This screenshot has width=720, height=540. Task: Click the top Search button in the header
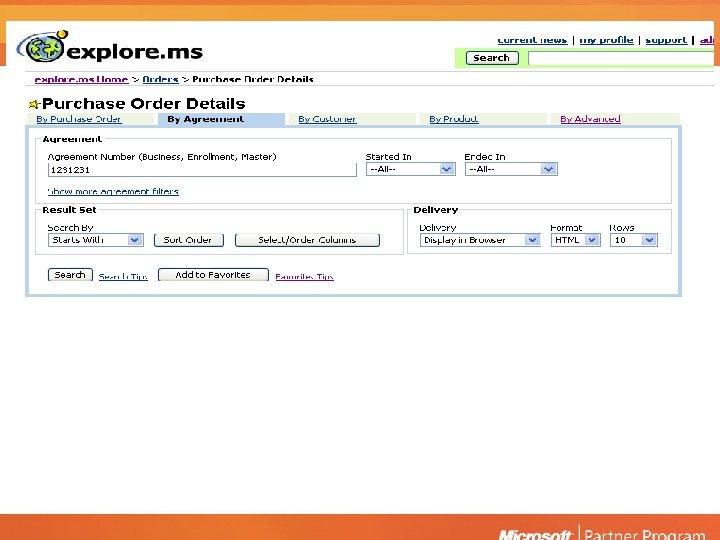[492, 58]
